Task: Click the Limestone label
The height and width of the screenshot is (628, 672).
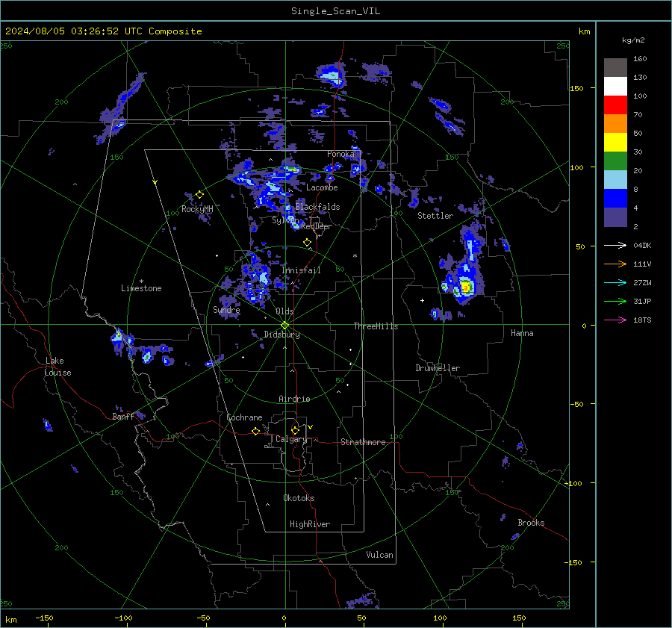Action: [141, 288]
